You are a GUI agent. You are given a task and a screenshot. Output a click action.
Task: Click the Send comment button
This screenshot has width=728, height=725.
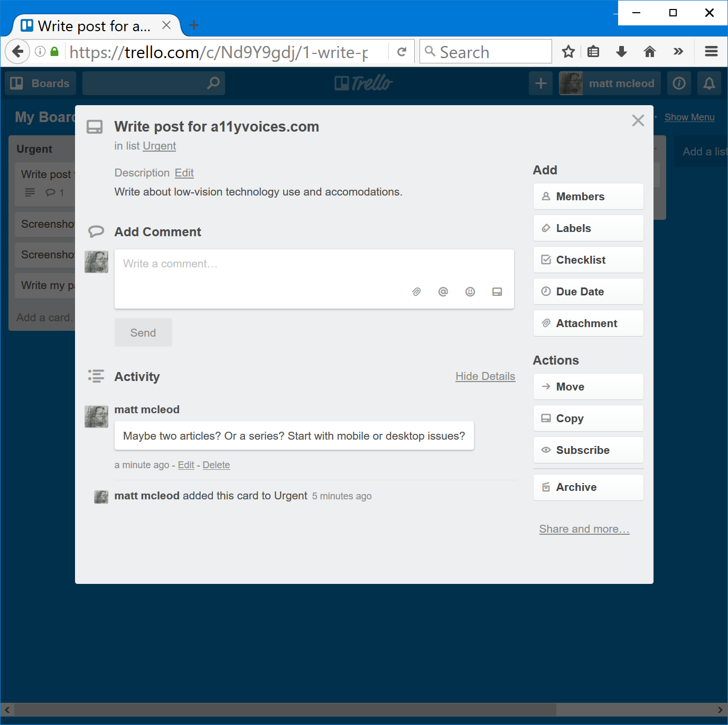coord(143,332)
